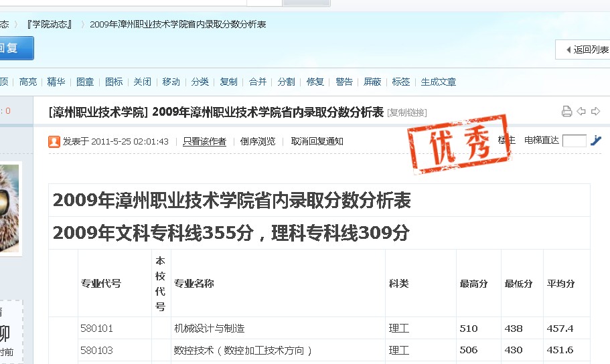Image resolution: width=610 pixels, height=364 pixels.
Task: Click the 返回列表 button
Action: (583, 50)
